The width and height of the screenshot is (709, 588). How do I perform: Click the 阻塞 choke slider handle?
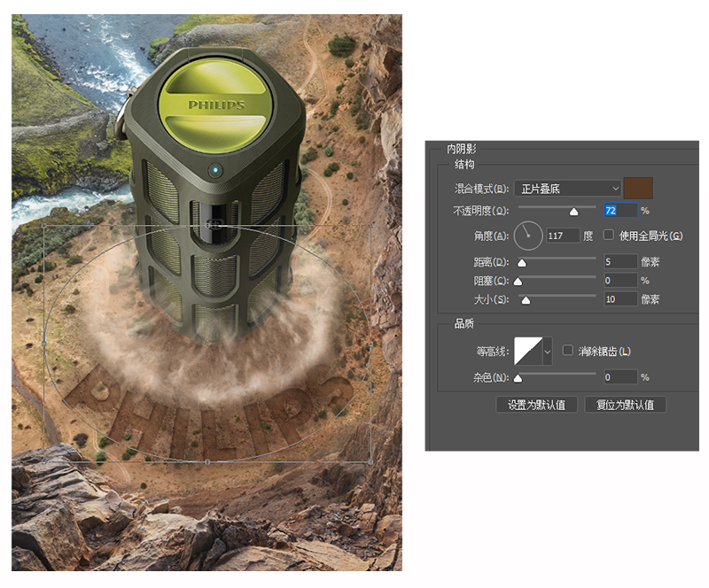click(518, 282)
